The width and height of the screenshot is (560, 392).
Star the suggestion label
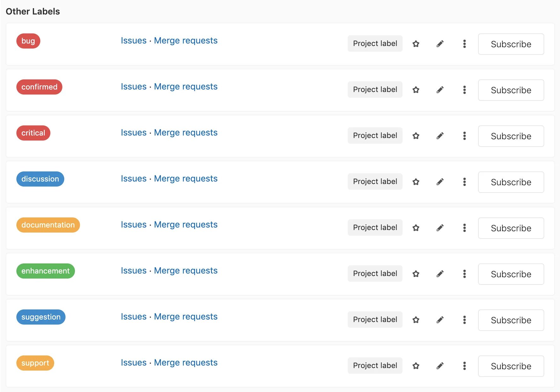tap(416, 320)
